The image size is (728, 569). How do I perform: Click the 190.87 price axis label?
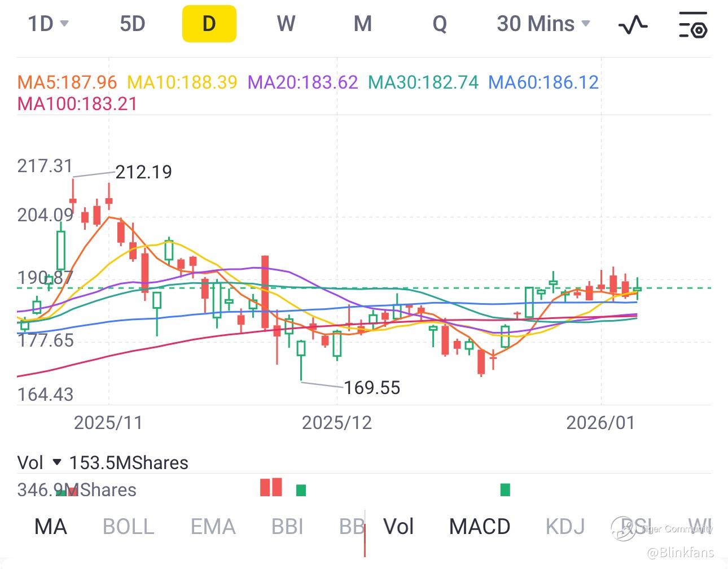pyautogui.click(x=45, y=278)
